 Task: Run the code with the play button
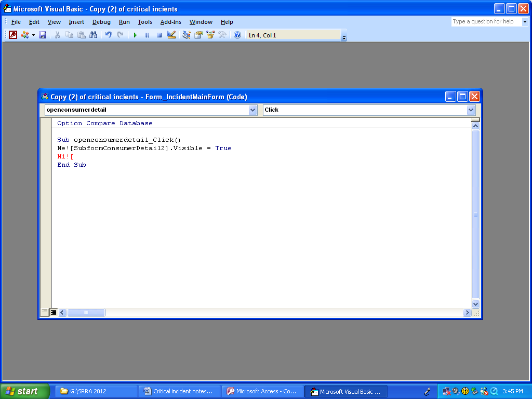135,35
